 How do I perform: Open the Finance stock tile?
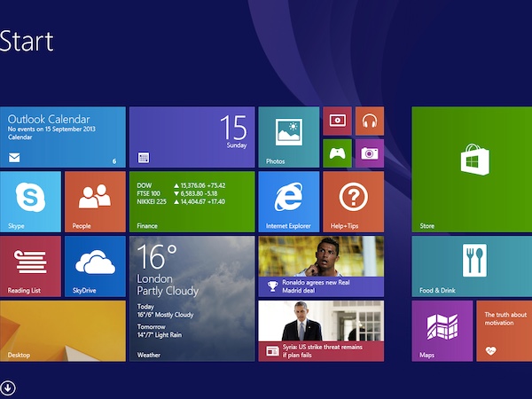point(192,202)
